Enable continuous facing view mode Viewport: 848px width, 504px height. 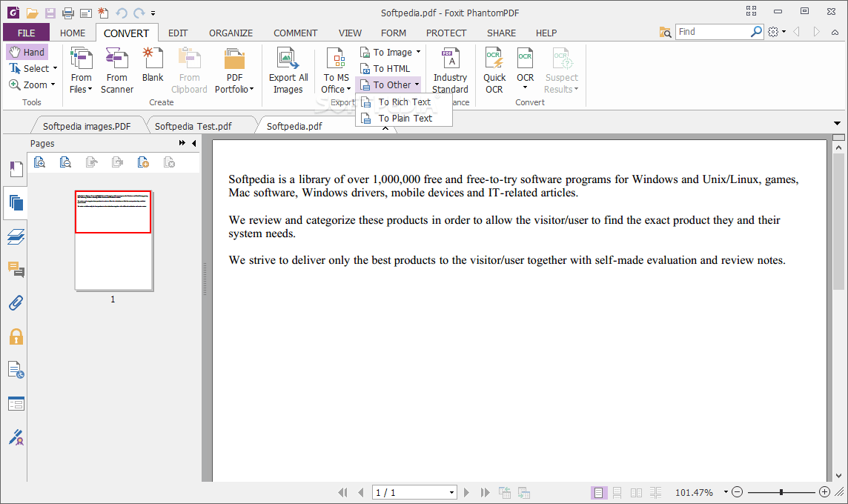655,493
